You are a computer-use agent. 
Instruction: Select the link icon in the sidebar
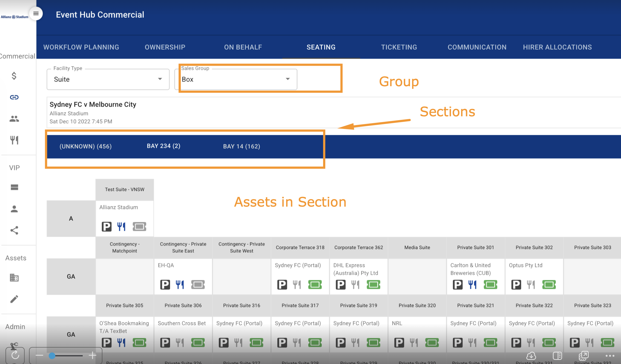click(14, 97)
